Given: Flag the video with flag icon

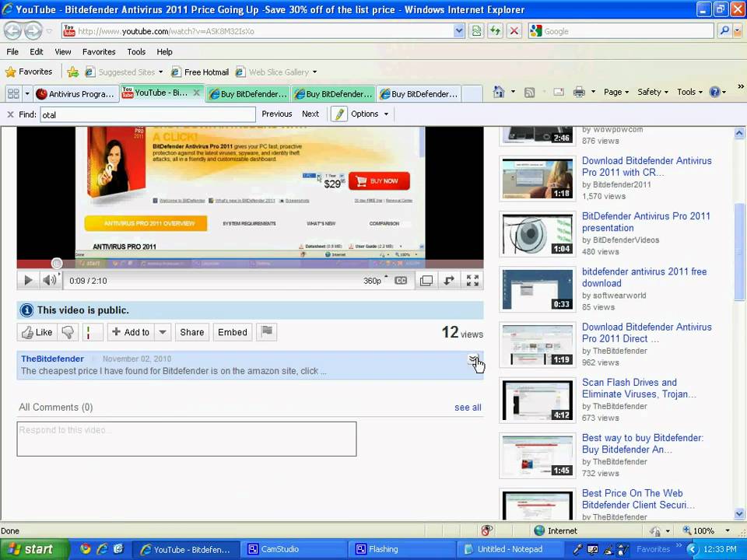Looking at the screenshot, I should (x=267, y=331).
